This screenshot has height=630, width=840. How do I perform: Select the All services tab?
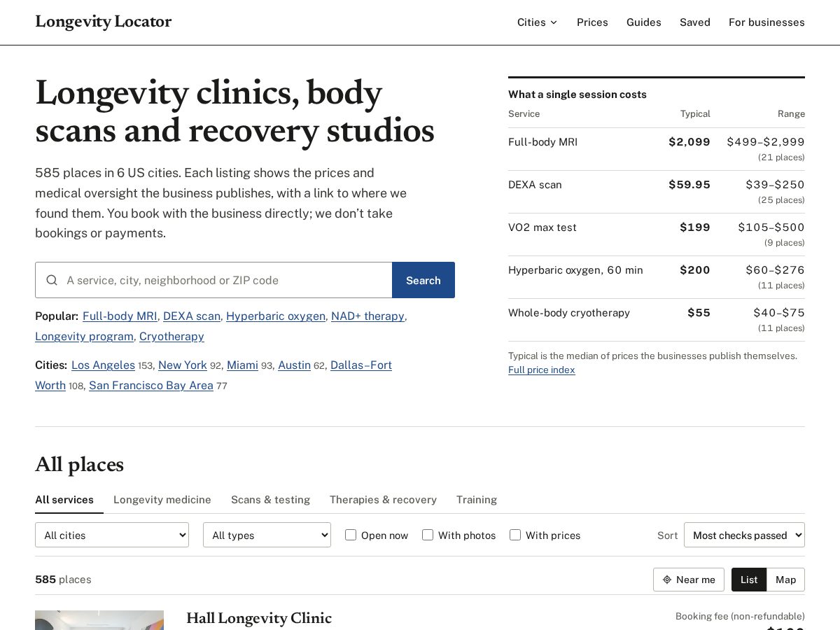(x=64, y=500)
